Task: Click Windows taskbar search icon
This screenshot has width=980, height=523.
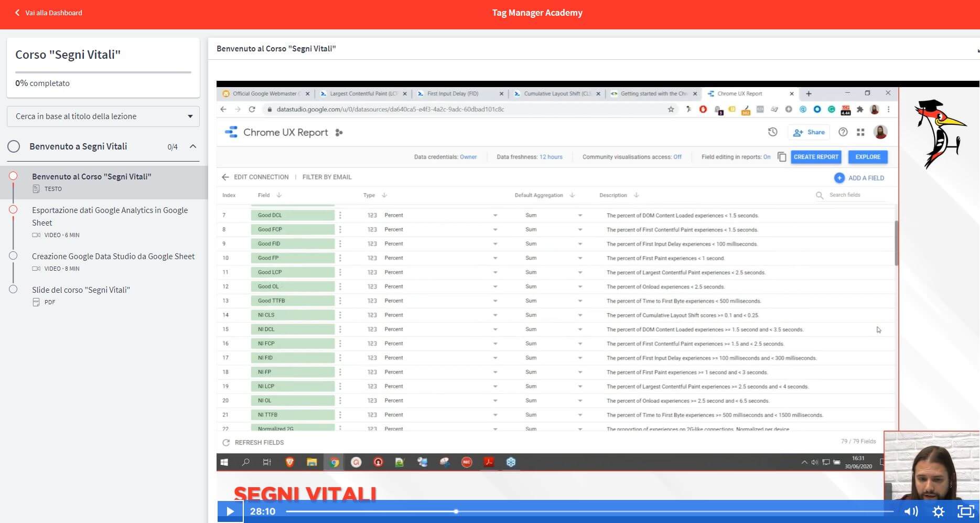Action: coord(245,462)
